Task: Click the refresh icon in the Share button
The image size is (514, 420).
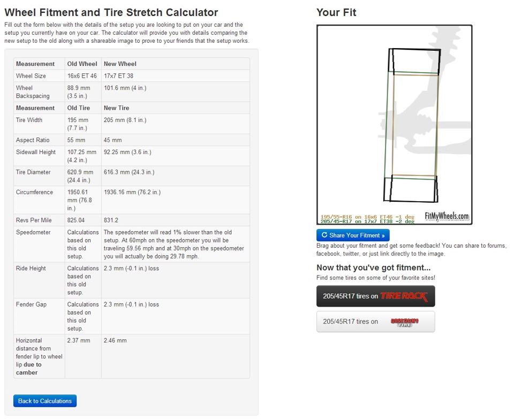Action: click(x=324, y=235)
